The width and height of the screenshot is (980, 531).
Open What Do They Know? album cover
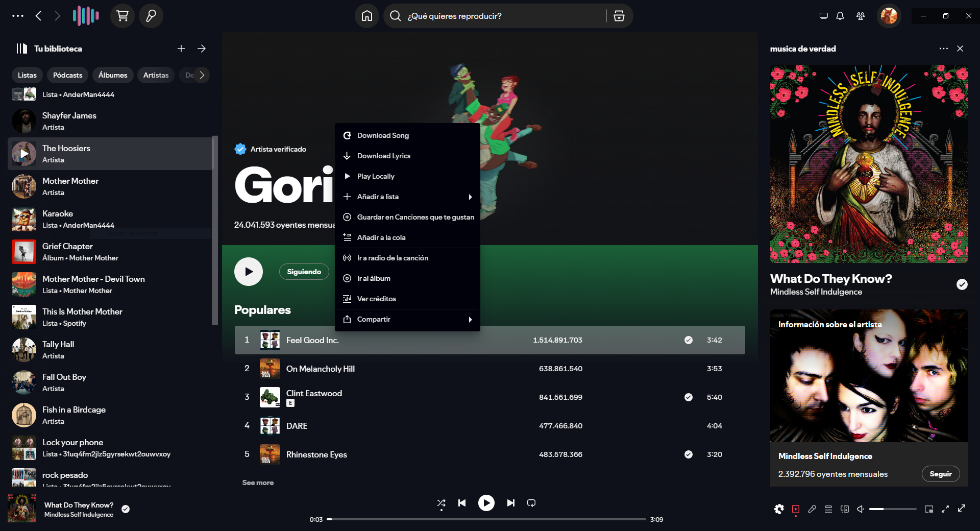point(869,164)
